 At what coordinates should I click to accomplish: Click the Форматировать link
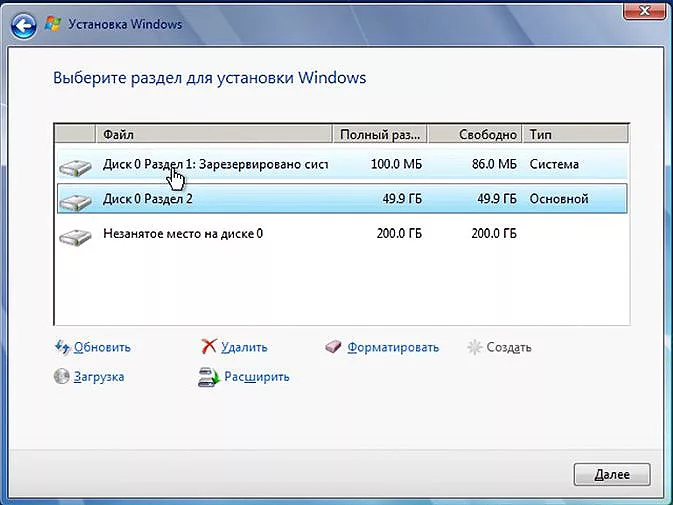coord(393,347)
